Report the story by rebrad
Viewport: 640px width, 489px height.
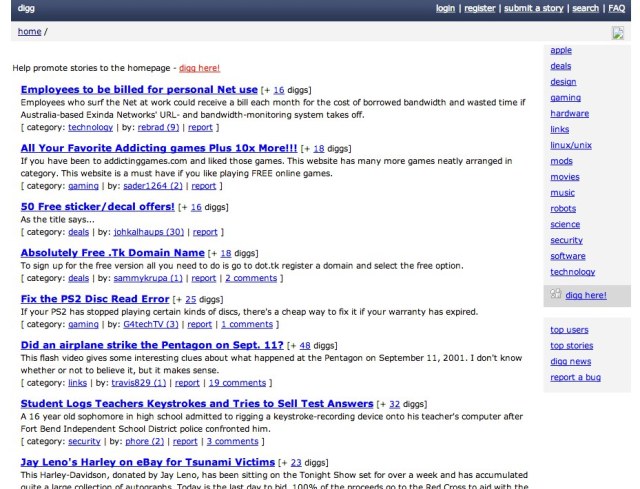pyautogui.click(x=200, y=127)
